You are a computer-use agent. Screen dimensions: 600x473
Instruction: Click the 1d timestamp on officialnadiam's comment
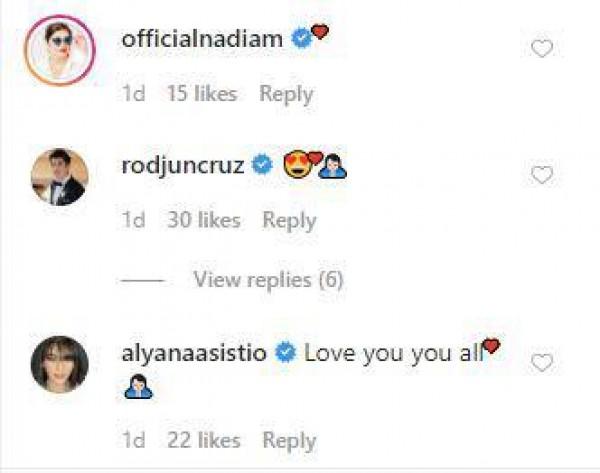(133, 94)
